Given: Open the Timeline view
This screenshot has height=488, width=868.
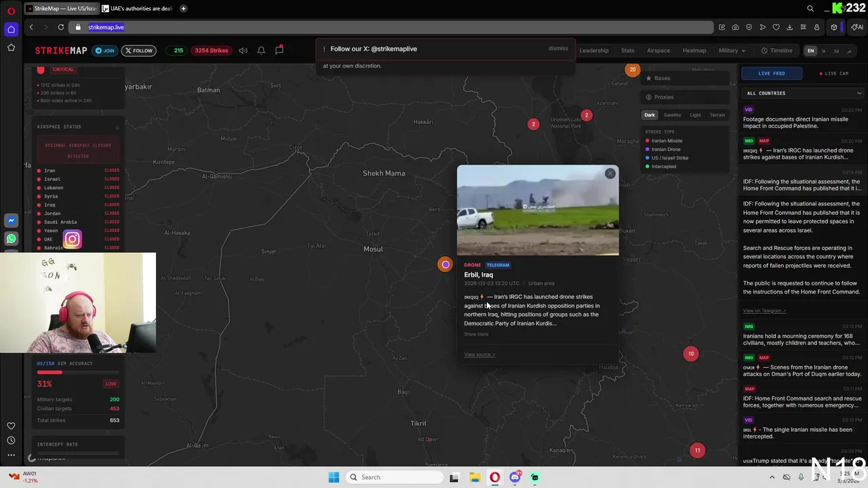Looking at the screenshot, I should click(777, 51).
